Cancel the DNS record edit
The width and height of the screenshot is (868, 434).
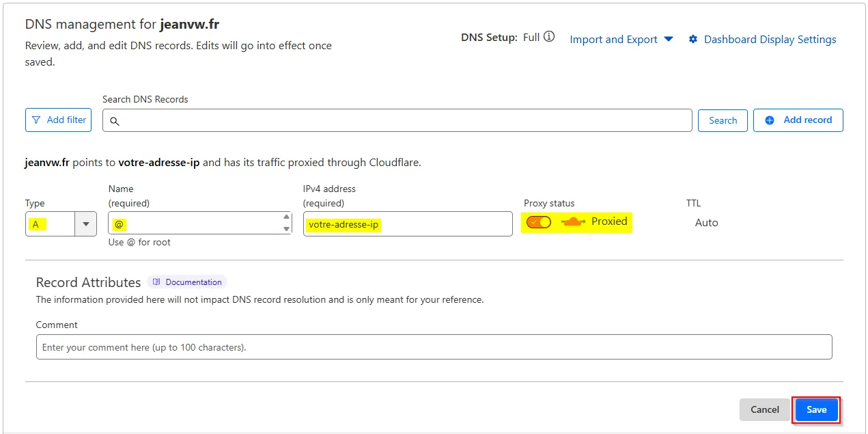(764, 409)
